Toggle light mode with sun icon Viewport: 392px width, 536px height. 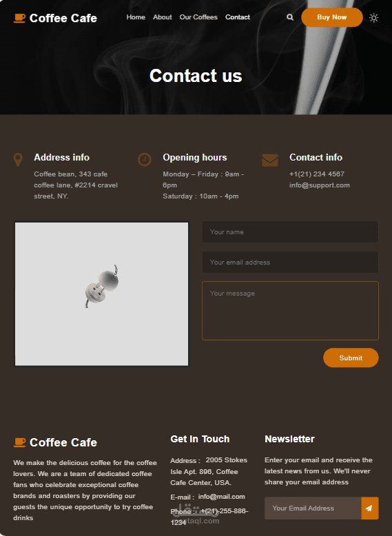pyautogui.click(x=374, y=18)
